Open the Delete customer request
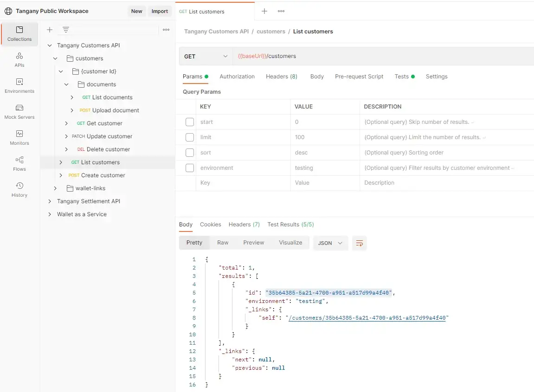Viewport: 534px width, 392px height. (103, 149)
